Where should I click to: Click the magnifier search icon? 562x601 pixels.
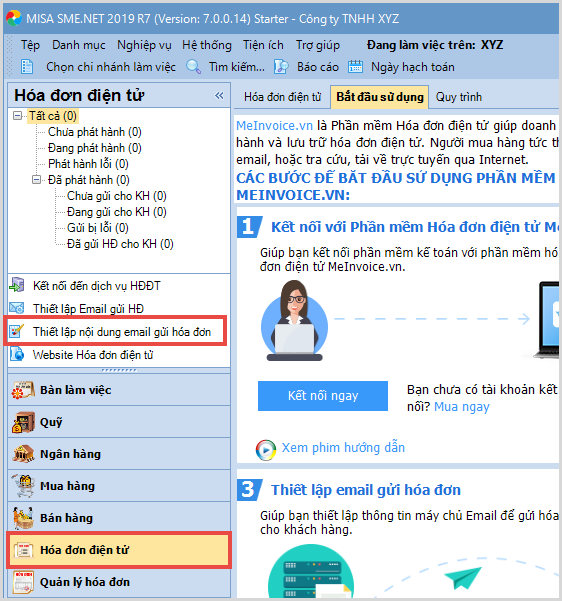194,67
